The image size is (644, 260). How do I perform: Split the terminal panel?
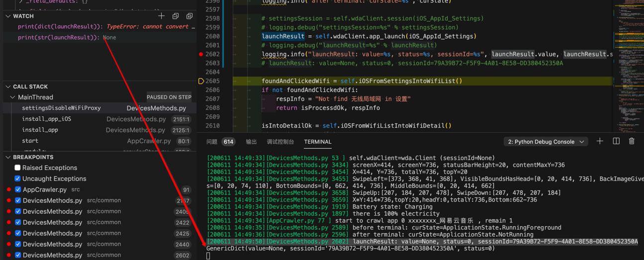coord(616,141)
